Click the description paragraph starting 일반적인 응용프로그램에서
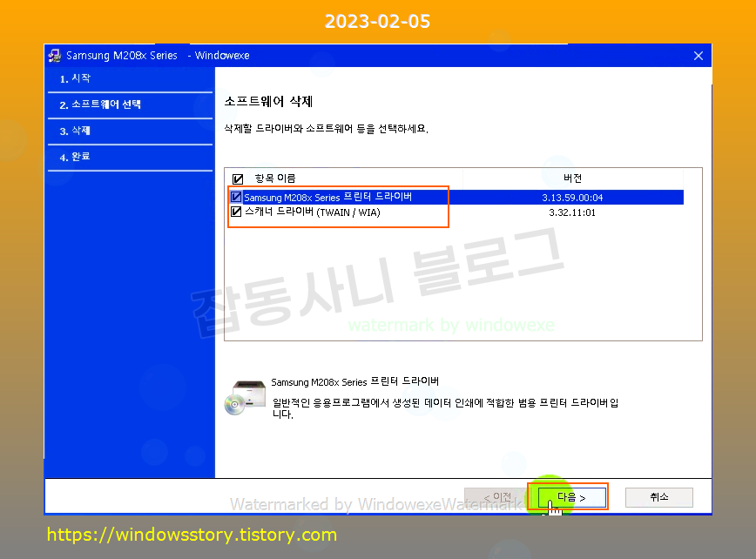The image size is (756, 559). (446, 408)
